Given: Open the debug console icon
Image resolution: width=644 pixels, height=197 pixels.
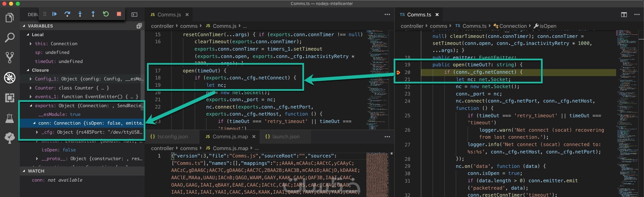Looking at the screenshot, I should (x=134, y=14).
